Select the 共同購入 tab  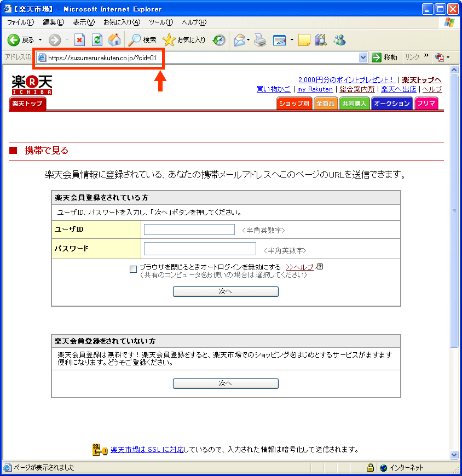[354, 104]
